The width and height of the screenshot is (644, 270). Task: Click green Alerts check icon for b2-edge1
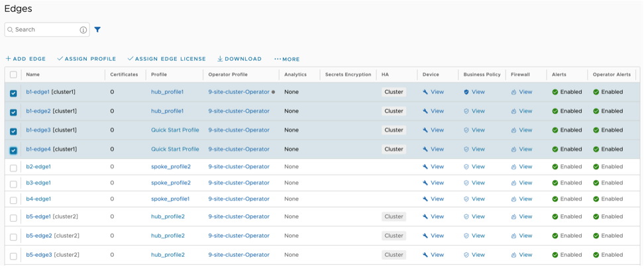(x=555, y=167)
